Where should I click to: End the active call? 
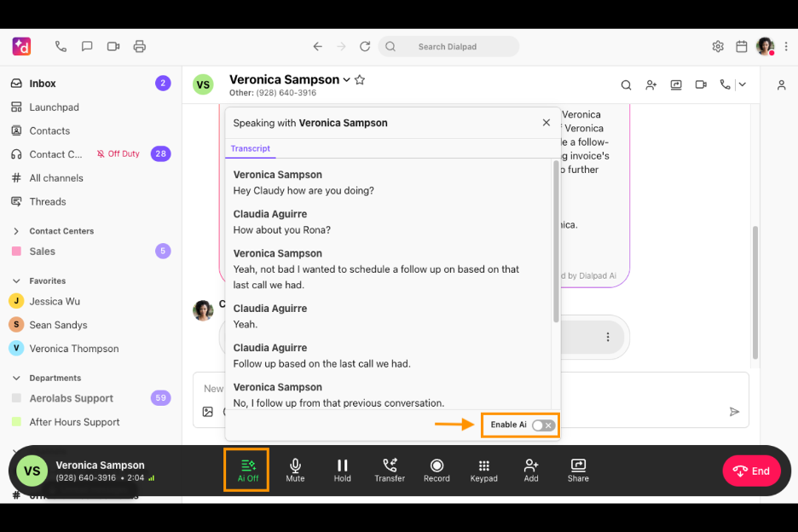(751, 470)
